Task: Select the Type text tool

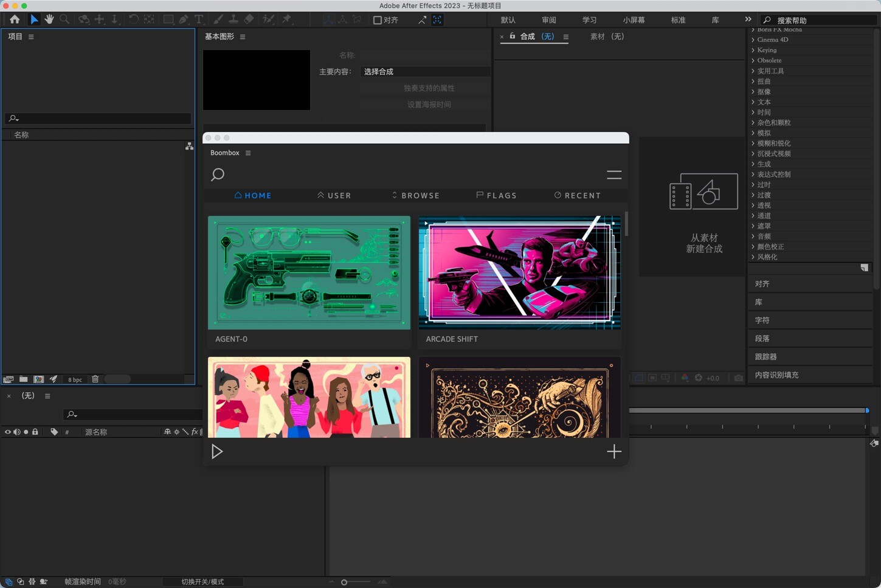Action: [x=198, y=19]
